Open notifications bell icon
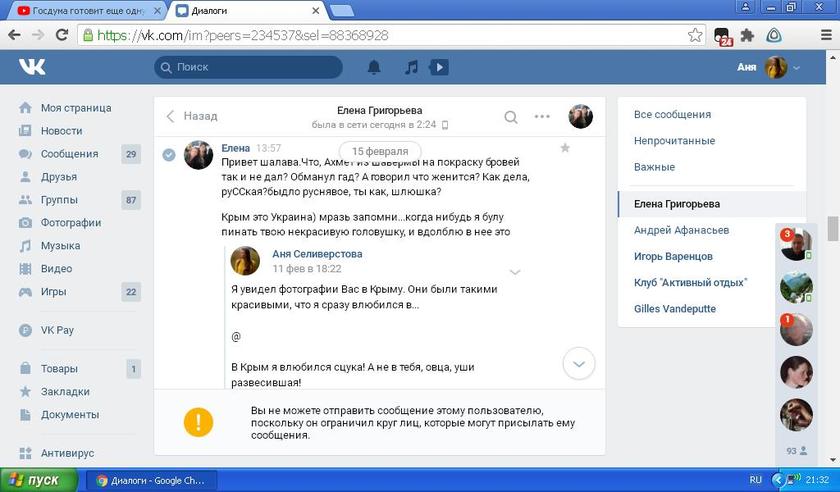The height and width of the screenshot is (492, 840). pyautogui.click(x=374, y=67)
